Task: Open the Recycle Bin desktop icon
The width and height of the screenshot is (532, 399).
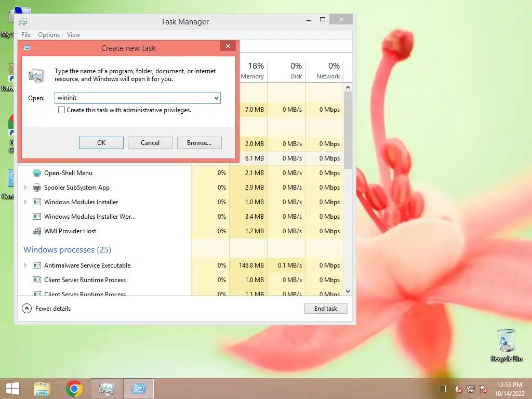Action: [506, 345]
